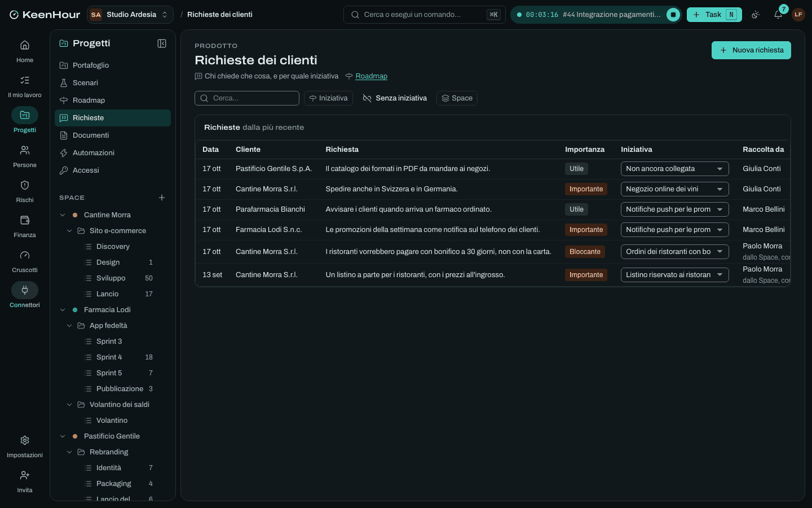Open Documenti in the Progetti menu
Viewport: 812px width, 508px height.
click(113, 135)
